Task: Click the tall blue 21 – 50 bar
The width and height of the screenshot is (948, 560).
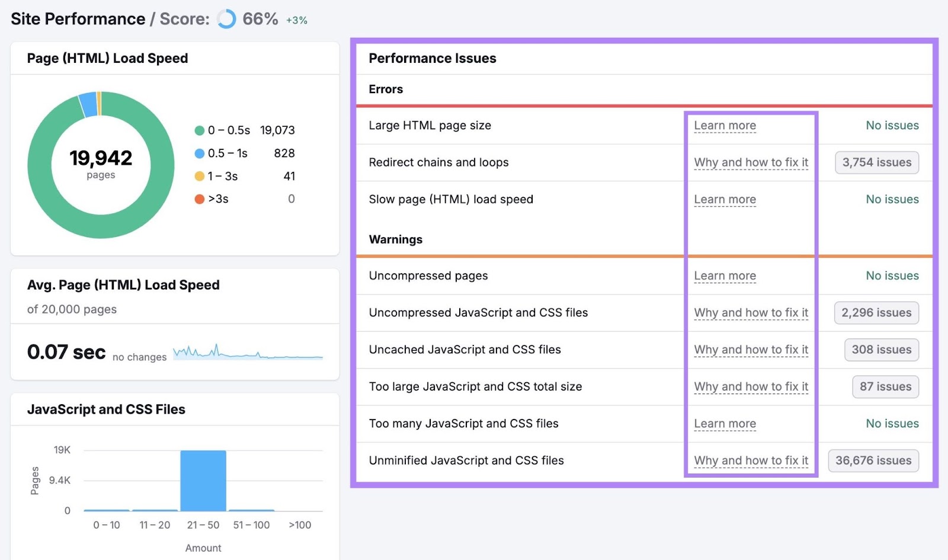Action: [x=203, y=481]
